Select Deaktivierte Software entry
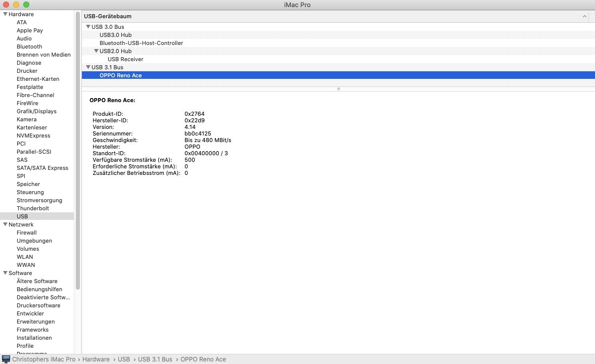Viewport: 595px width, 364px height. click(43, 297)
